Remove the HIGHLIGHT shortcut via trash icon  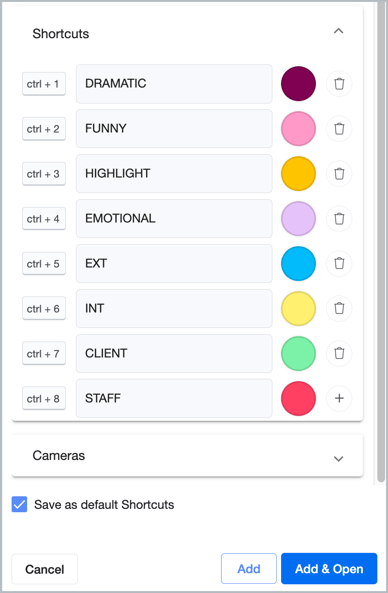tap(339, 174)
